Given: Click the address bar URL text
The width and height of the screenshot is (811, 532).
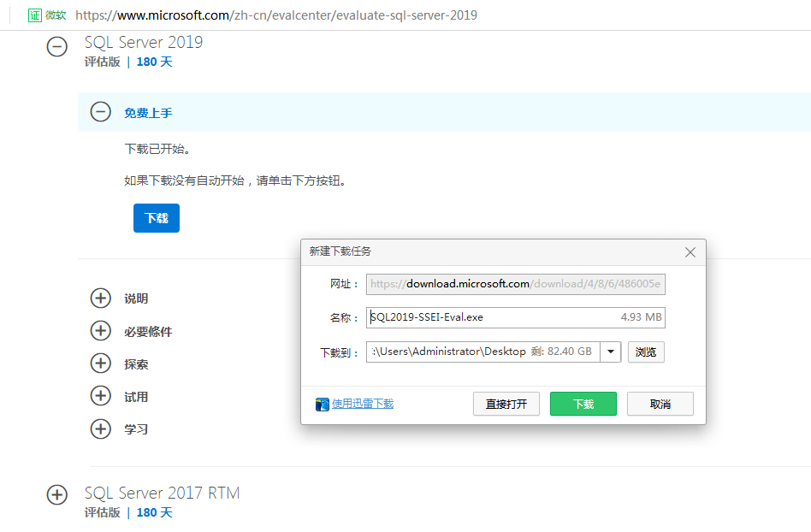Looking at the screenshot, I should [276, 15].
